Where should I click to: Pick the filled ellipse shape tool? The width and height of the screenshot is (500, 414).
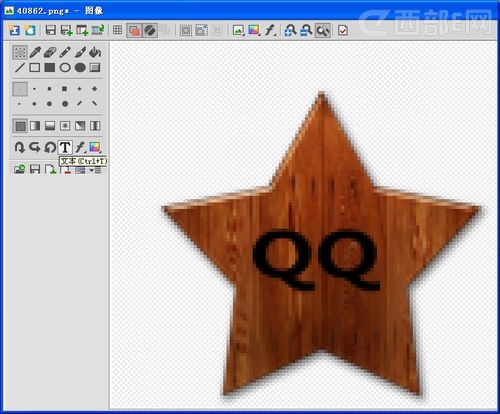point(80,68)
